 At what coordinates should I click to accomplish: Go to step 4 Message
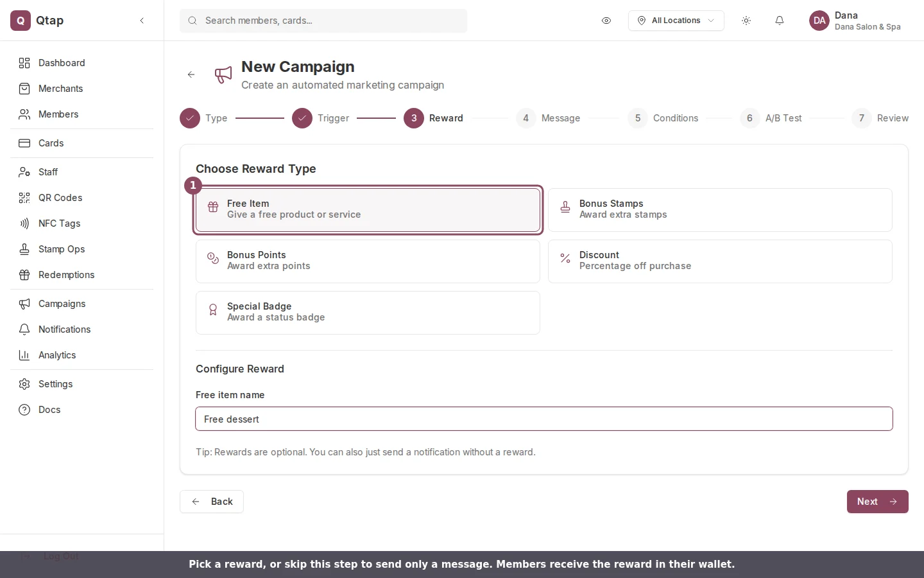548,118
